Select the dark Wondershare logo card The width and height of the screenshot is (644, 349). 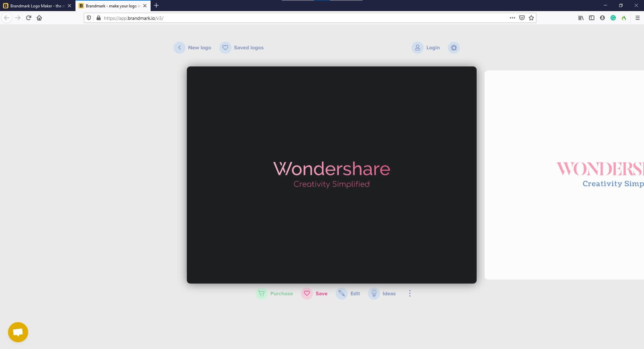332,175
